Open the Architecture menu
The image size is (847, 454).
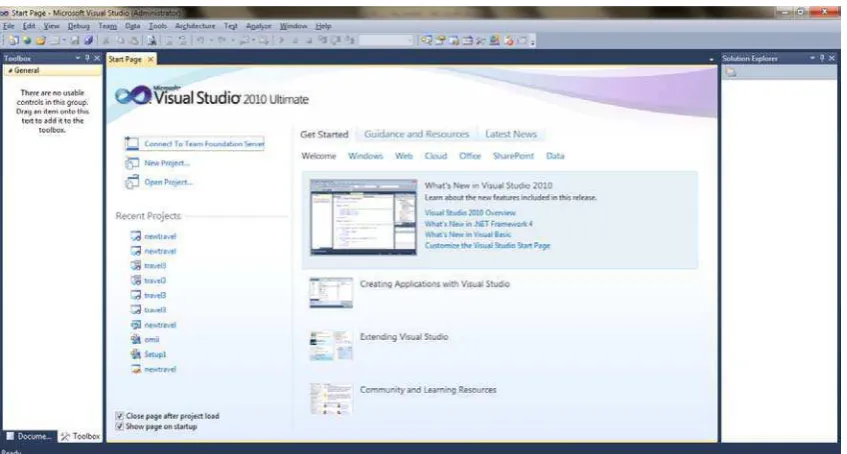(x=195, y=26)
